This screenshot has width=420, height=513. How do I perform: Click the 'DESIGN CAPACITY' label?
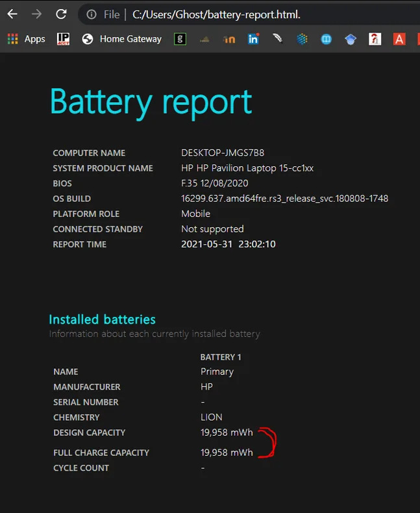pyautogui.click(x=90, y=432)
